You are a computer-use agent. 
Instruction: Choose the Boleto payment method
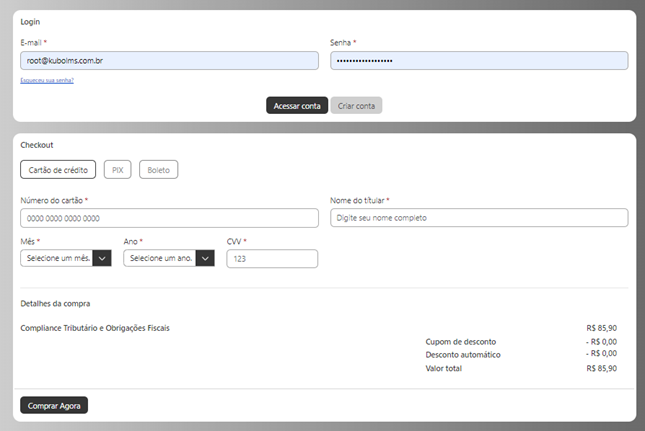158,170
